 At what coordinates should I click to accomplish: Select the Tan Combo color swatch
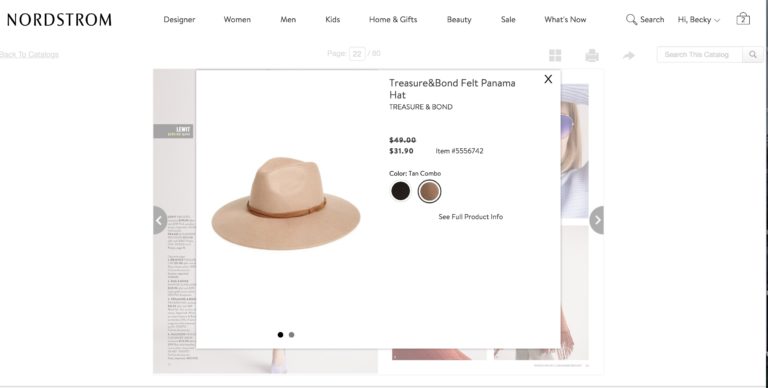point(430,191)
